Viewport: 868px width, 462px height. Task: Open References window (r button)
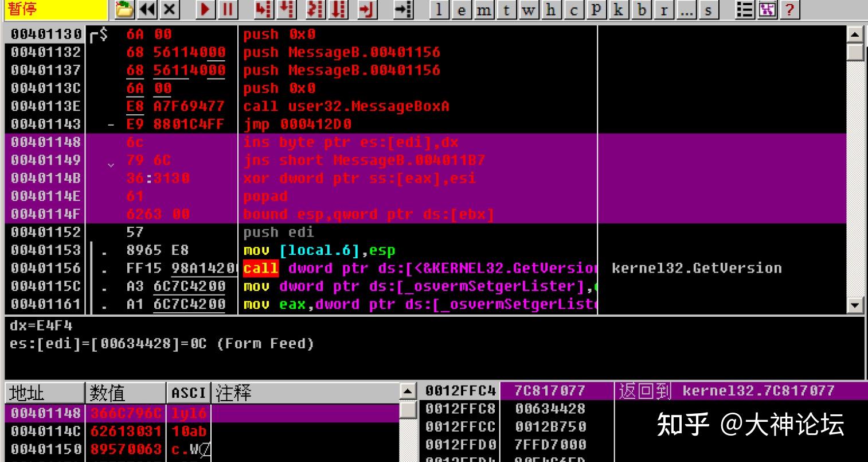point(663,10)
